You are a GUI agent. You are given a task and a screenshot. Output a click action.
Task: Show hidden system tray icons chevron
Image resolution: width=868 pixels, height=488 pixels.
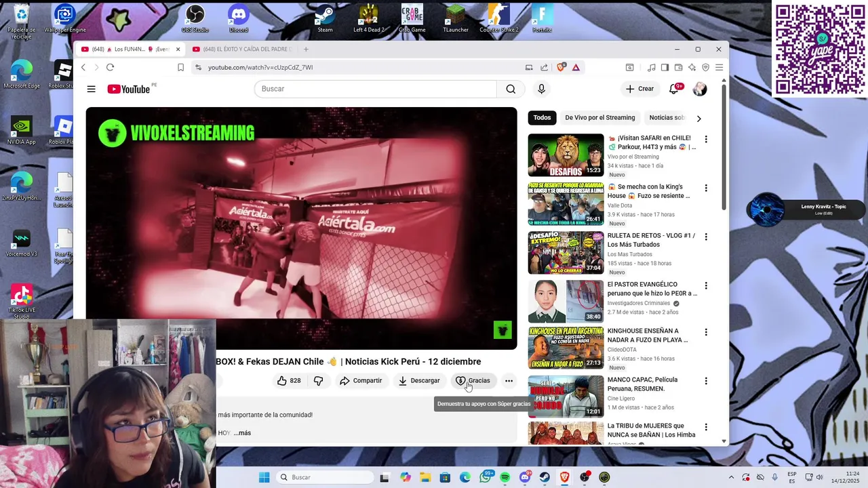pyautogui.click(x=731, y=477)
